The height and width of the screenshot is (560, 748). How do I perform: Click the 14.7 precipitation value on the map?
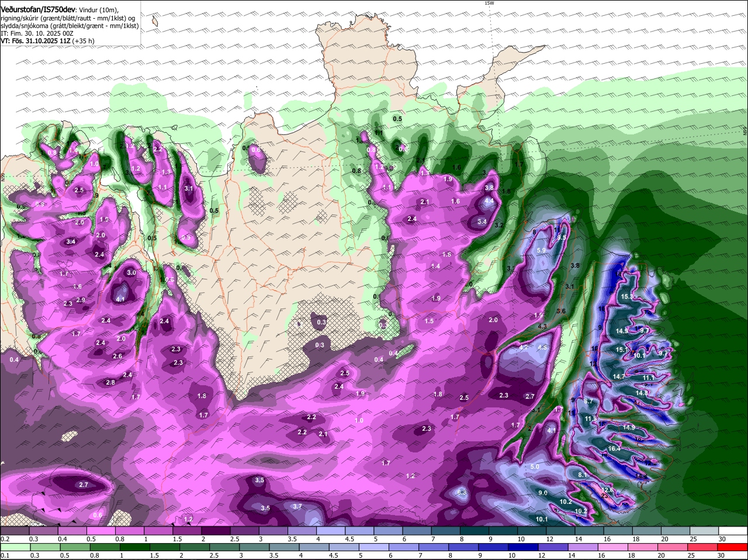point(619,376)
